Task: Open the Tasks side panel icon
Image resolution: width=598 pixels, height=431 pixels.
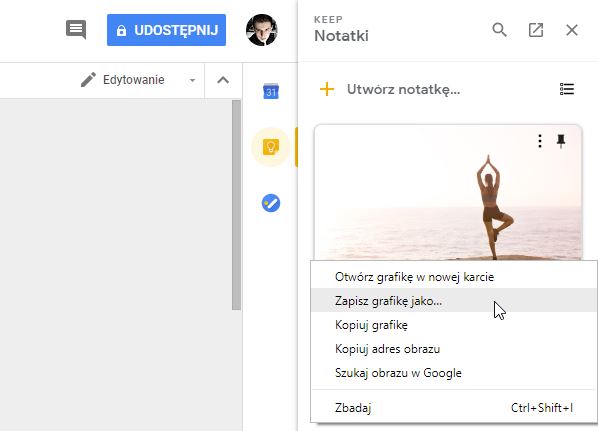Action: [x=271, y=203]
